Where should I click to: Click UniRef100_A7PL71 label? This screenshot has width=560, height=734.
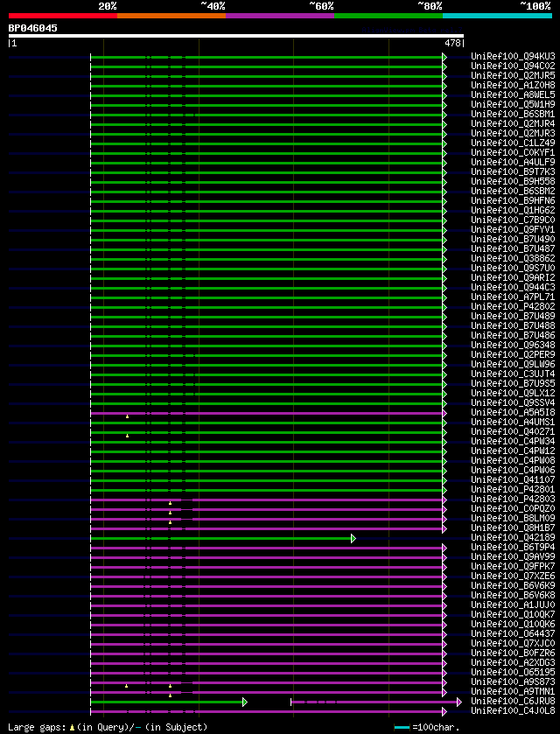513,297
